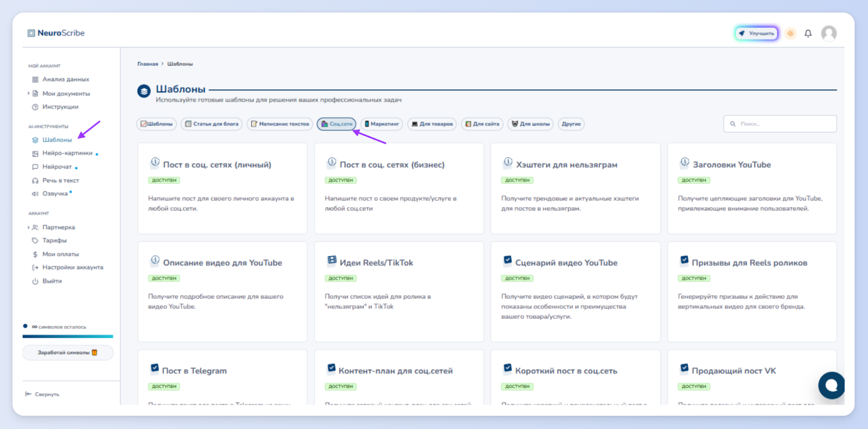
Task: Select the Написание текстов tab
Action: pos(280,124)
